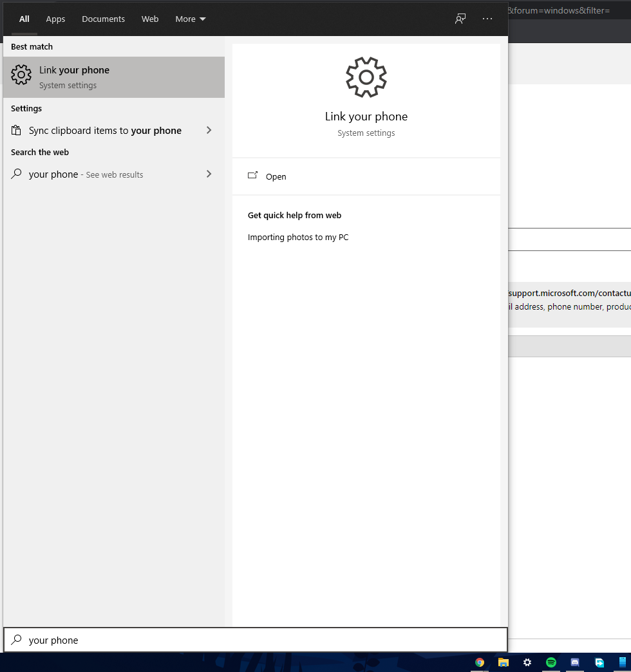Viewport: 631px width, 672px height.
Task: Click the search box containing your phone
Action: 256,640
